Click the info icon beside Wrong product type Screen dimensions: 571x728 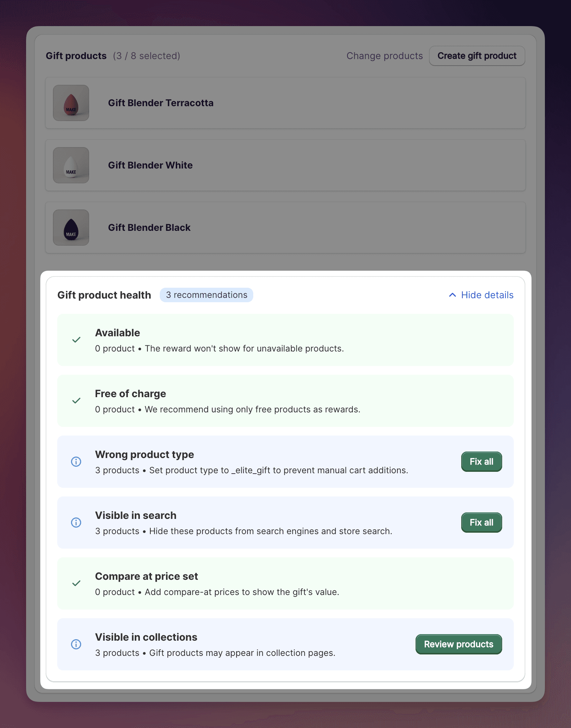(76, 462)
